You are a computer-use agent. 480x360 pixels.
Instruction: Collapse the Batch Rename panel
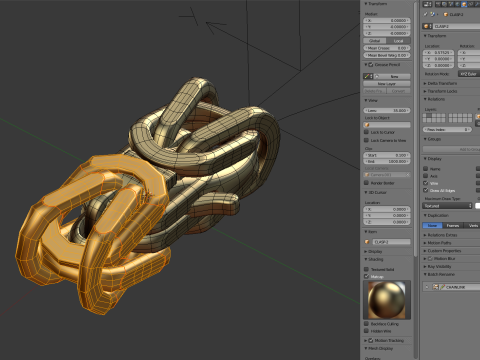[x=439, y=274]
